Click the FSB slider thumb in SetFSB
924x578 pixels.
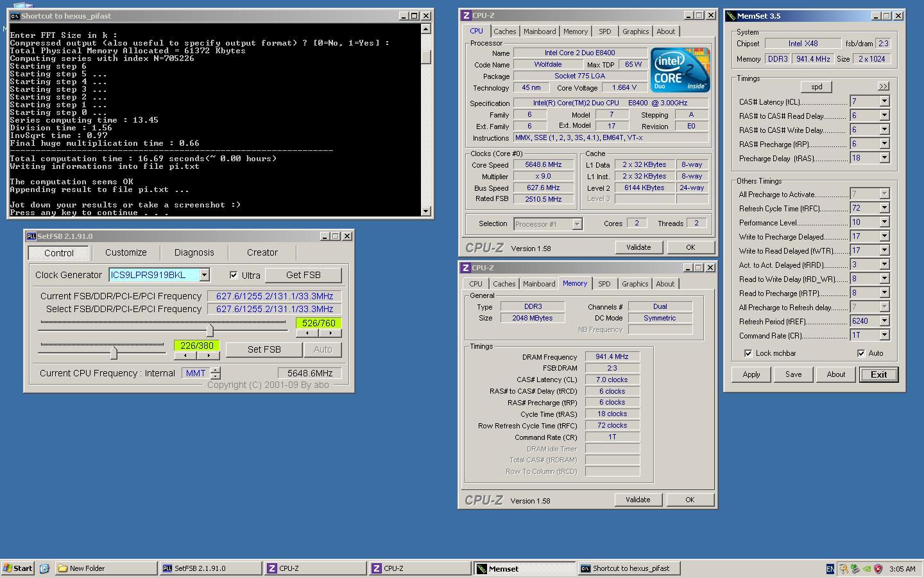[210, 330]
